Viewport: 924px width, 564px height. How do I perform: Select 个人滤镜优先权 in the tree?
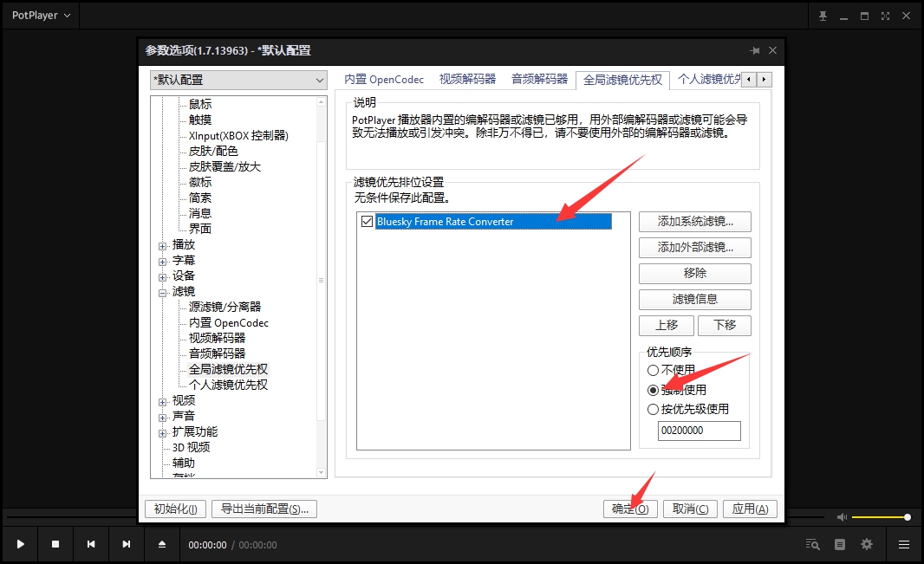(228, 385)
